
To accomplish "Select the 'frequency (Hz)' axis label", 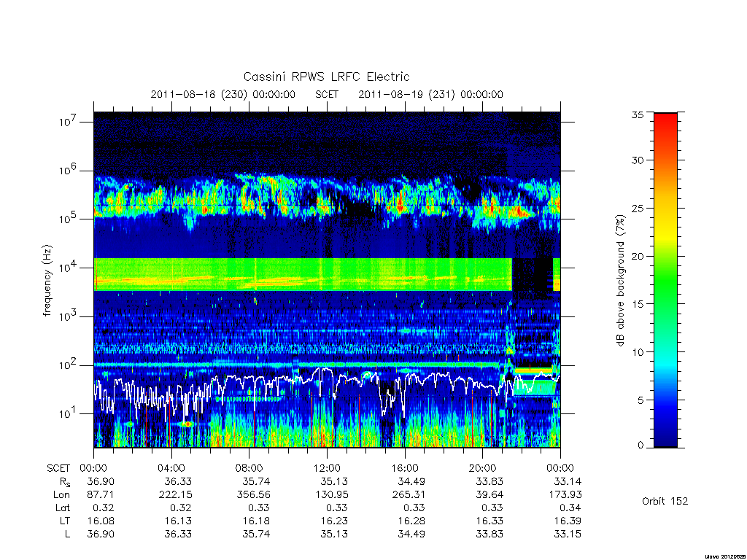I will pos(47,281).
